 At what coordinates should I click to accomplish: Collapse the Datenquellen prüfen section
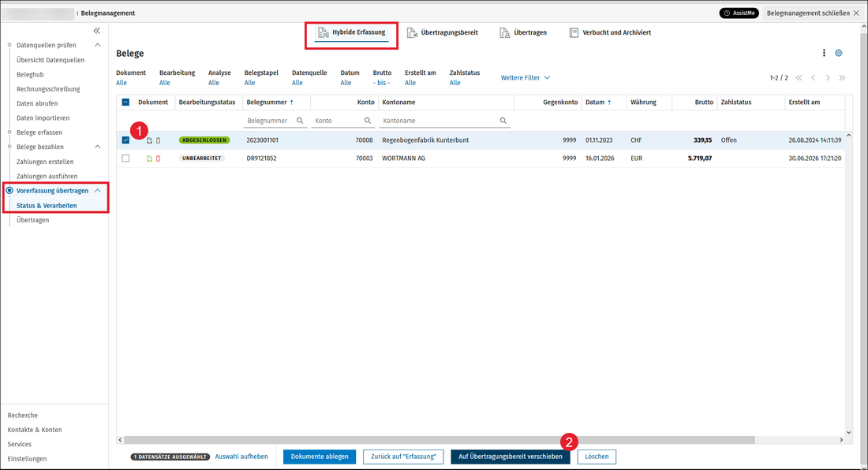tap(97, 45)
